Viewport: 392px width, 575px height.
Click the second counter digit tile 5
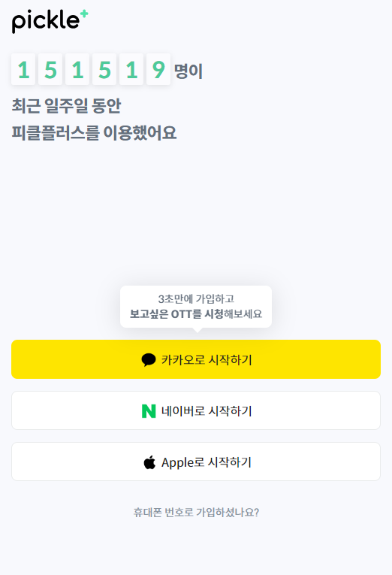[x=50, y=69]
